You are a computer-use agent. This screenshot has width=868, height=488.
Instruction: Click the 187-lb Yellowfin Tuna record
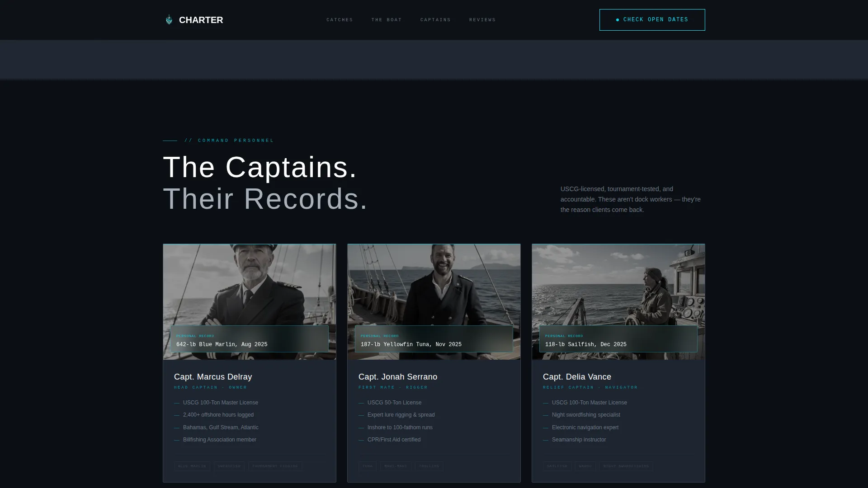434,339
